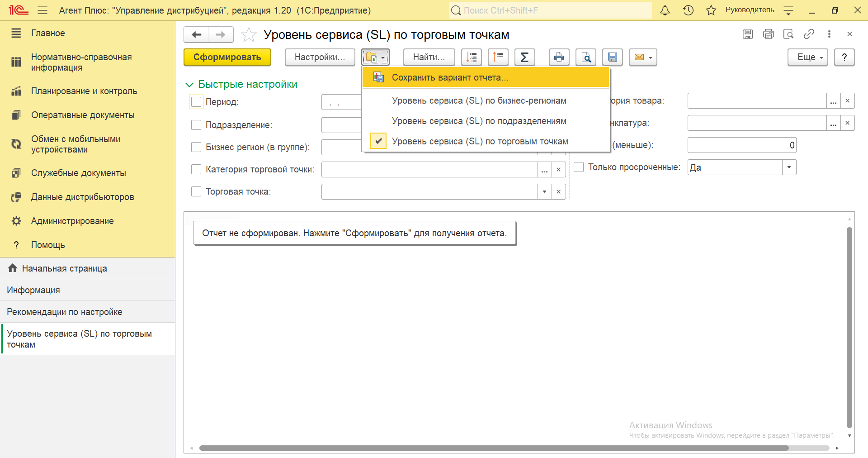The width and height of the screenshot is (868, 458).
Task: Click header preview icon
Action: pos(788,34)
